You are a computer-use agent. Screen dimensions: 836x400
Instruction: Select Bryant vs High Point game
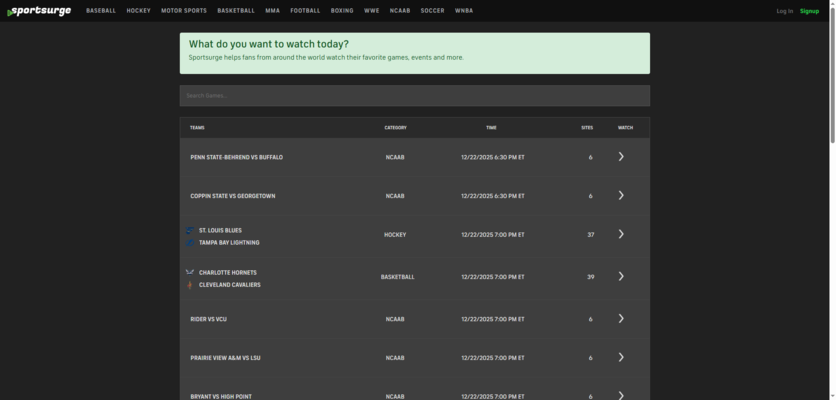click(221, 397)
